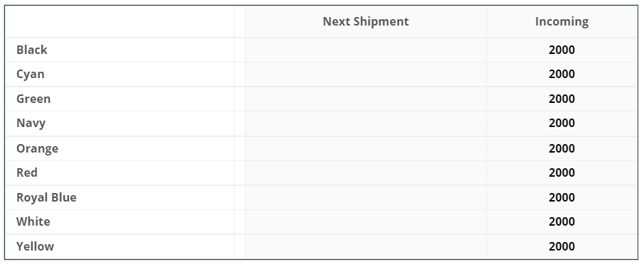This screenshot has width=644, height=264.
Task: Click Incoming value 2000 for Navy
Action: pyautogui.click(x=562, y=123)
